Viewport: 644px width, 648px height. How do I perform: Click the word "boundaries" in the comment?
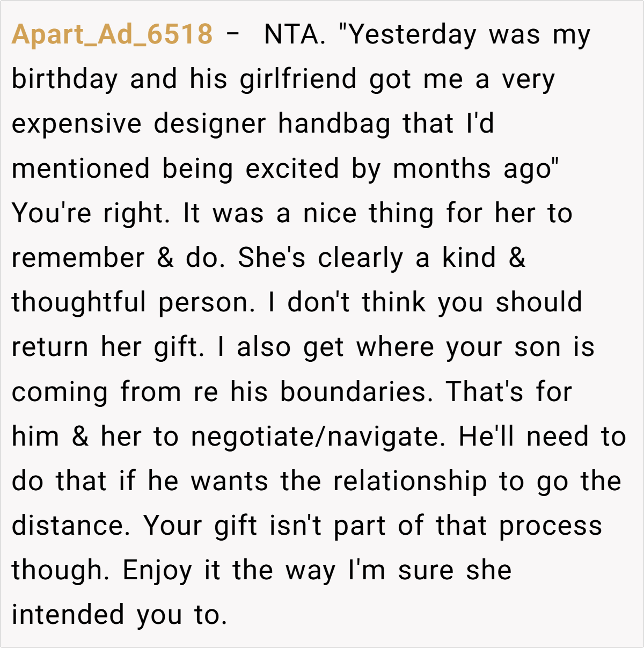356,391
